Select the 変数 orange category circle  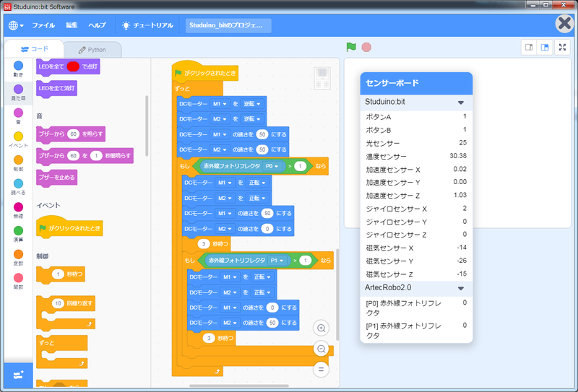18,254
